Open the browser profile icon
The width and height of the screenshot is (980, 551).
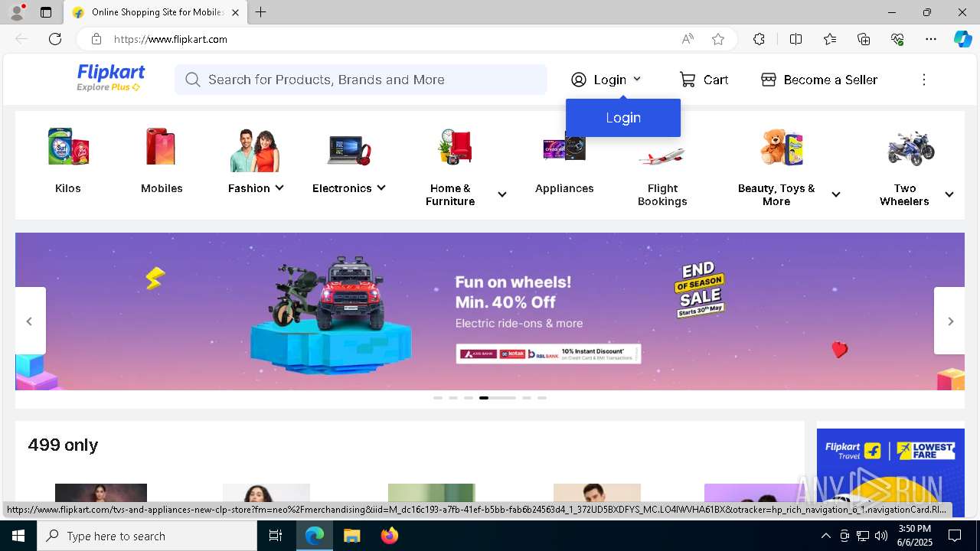point(17,12)
